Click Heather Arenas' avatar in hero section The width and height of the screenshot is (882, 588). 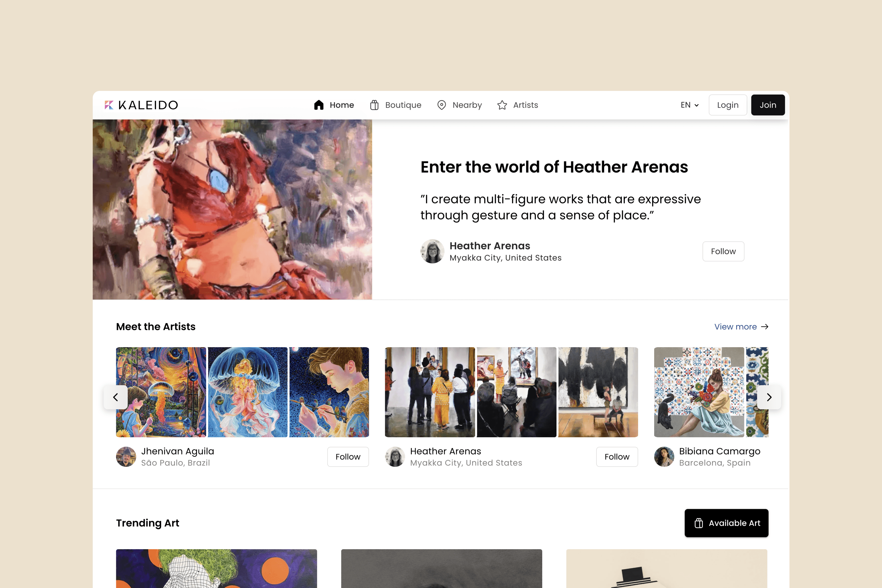pos(432,251)
